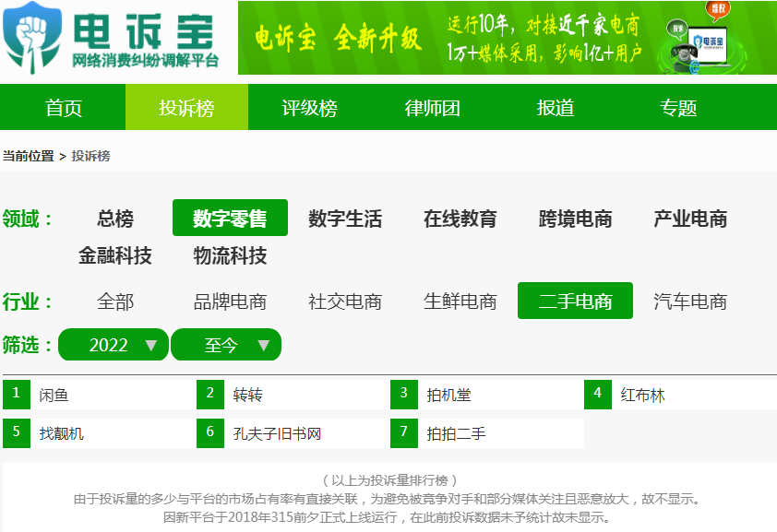Open the rank 7 entry 拍拍二手
The height and width of the screenshot is (532, 777).
(487, 433)
